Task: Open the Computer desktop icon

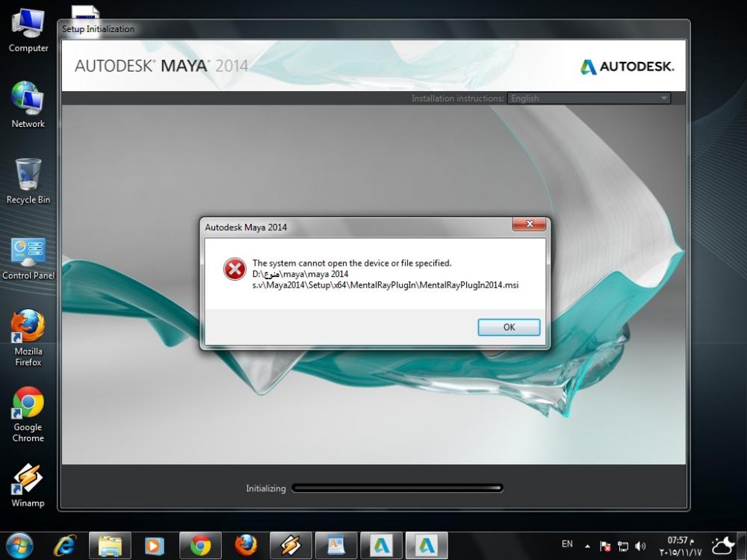Action: [28, 31]
